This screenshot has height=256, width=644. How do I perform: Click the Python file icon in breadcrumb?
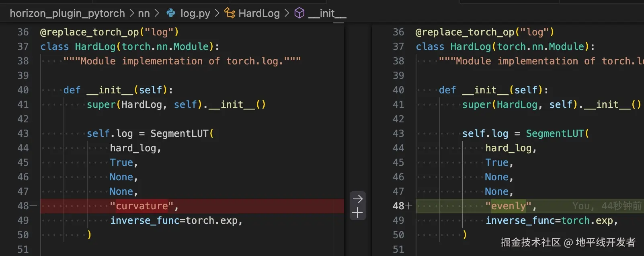(171, 13)
